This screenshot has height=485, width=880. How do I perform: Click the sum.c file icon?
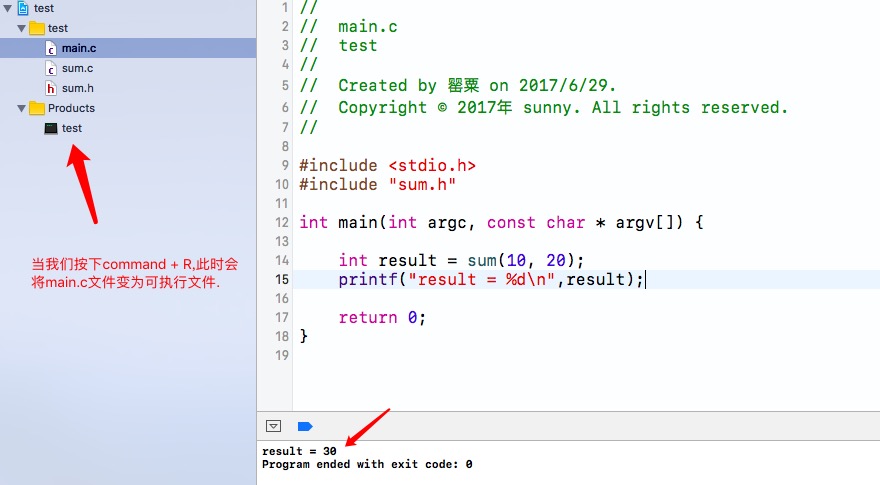(x=51, y=68)
